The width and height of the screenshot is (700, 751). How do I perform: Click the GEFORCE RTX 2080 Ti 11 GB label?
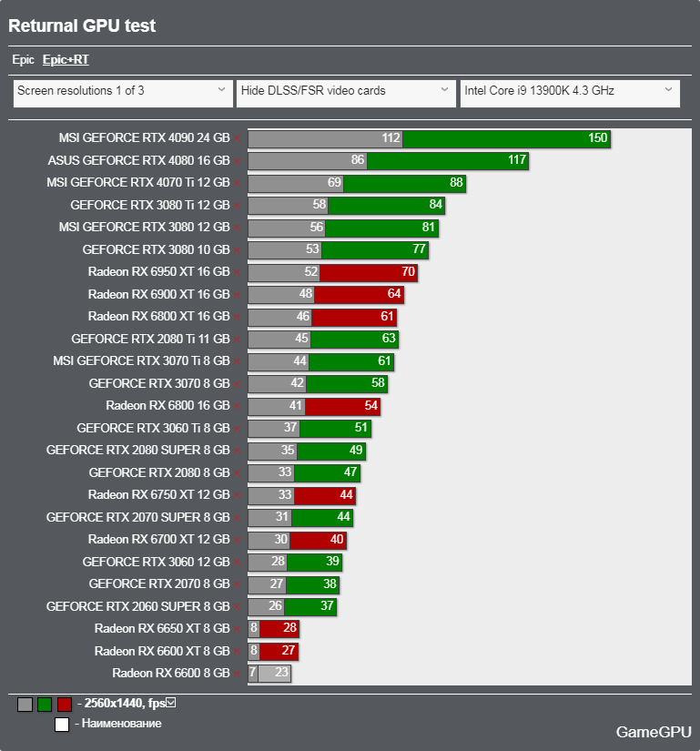150,339
